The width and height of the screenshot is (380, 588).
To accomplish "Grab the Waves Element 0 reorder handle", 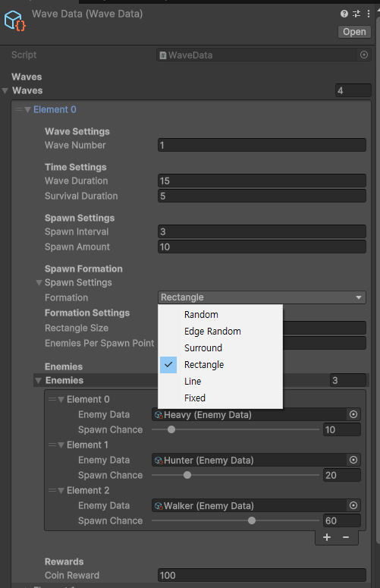I will [x=19, y=109].
